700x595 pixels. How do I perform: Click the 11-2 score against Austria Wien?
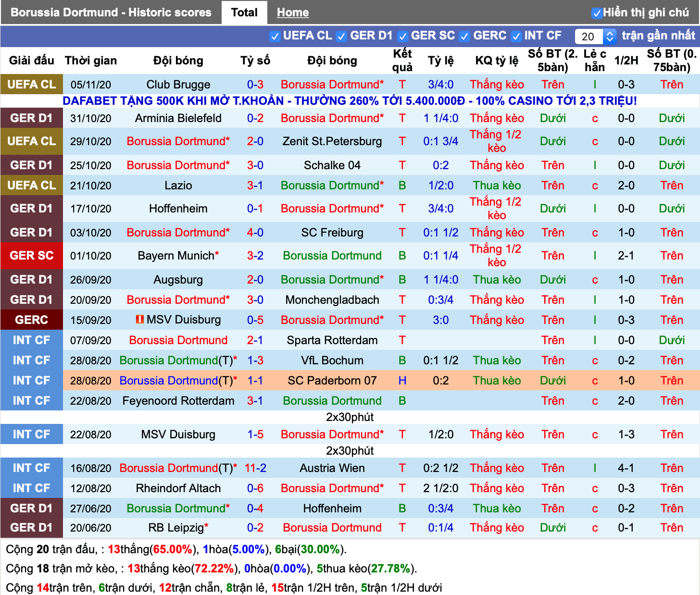click(x=255, y=468)
